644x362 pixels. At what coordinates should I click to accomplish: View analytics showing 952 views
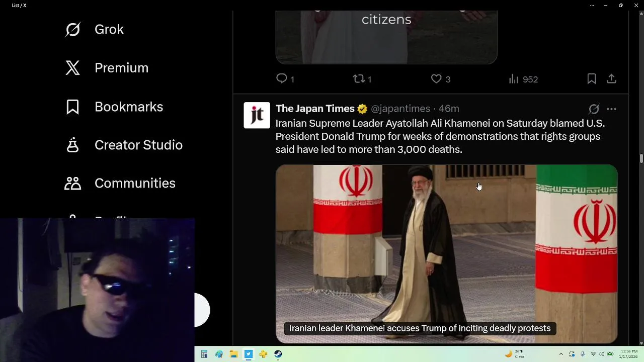(523, 79)
